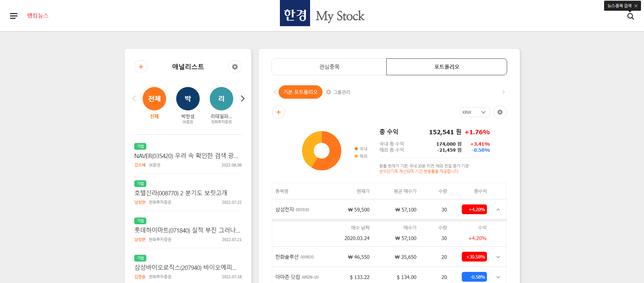
Task: Click the 종목명 column header
Action: coord(282,191)
